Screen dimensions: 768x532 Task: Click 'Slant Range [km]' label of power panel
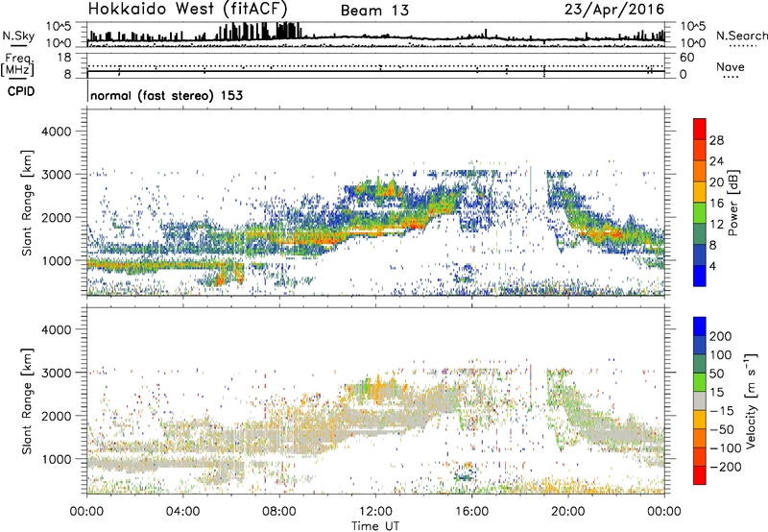(27, 203)
